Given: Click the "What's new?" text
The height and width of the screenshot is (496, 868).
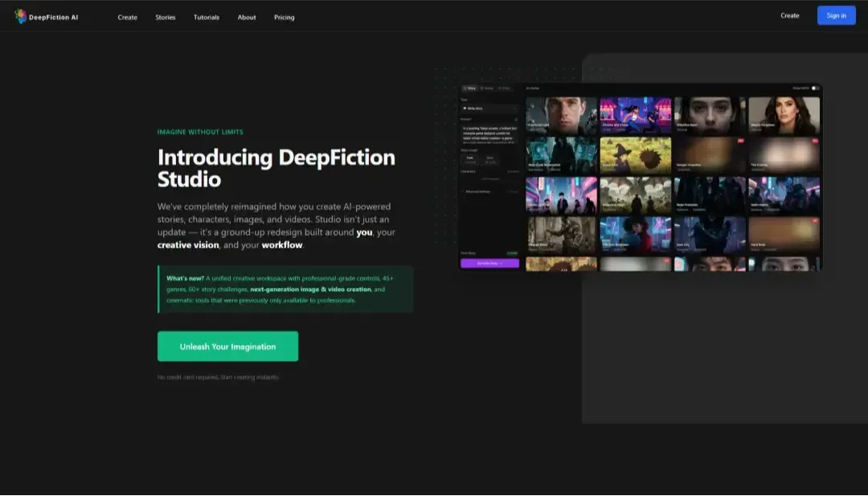Looking at the screenshot, I should coord(185,278).
